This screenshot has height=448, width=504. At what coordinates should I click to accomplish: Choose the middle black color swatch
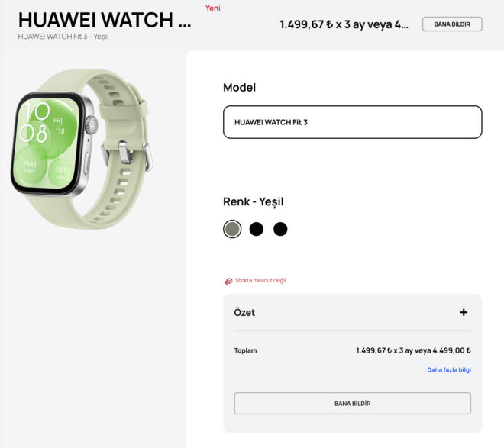tap(256, 229)
